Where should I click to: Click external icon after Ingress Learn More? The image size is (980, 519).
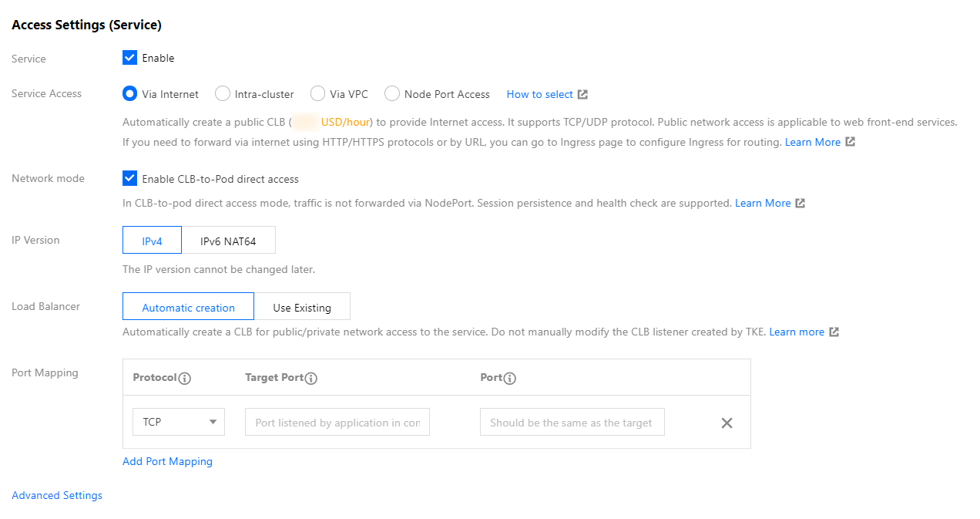tap(851, 142)
